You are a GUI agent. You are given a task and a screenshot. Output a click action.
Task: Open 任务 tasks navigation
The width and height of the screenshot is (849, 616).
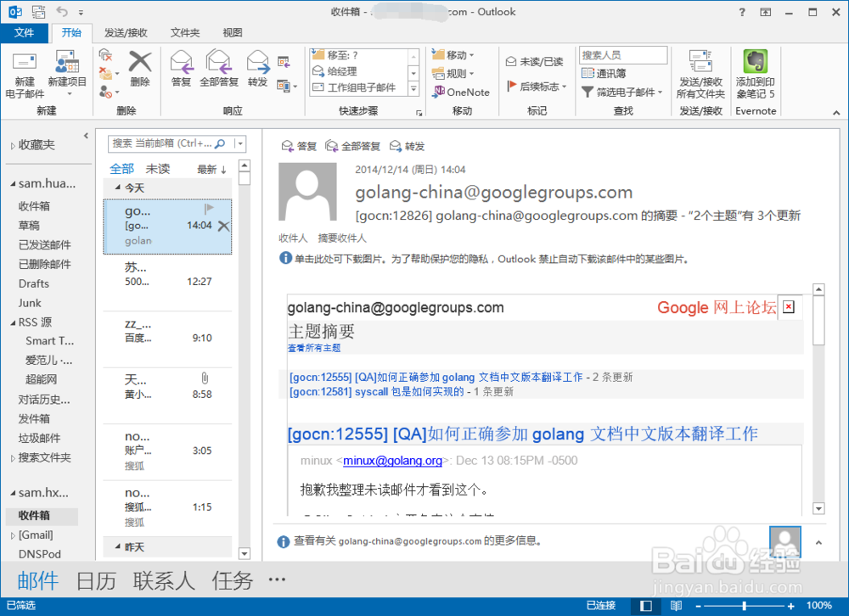233,581
